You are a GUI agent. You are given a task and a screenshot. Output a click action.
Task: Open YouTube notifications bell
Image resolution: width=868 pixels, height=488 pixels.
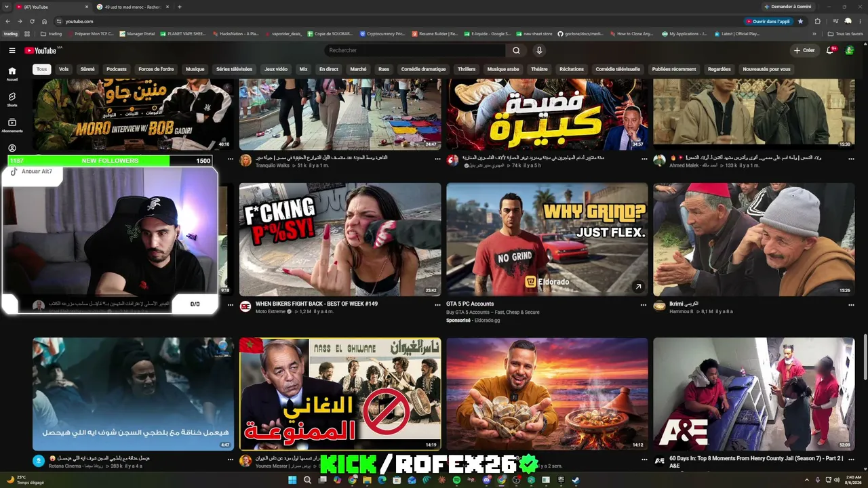[830, 50]
